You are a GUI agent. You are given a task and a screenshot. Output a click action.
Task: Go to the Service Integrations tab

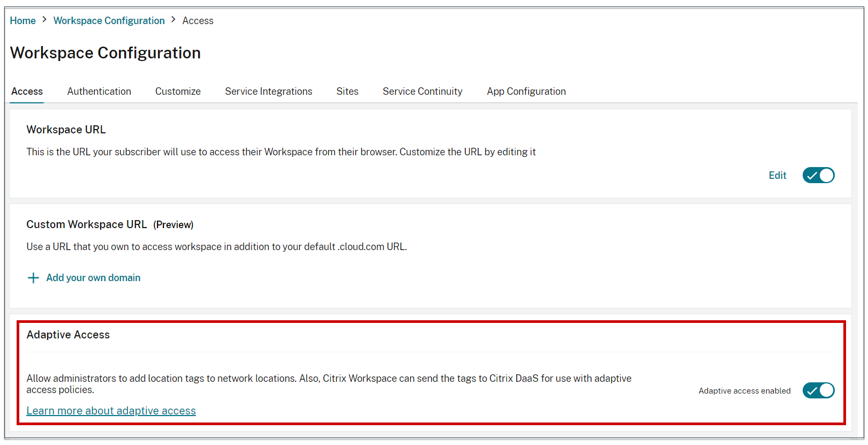pyautogui.click(x=268, y=92)
